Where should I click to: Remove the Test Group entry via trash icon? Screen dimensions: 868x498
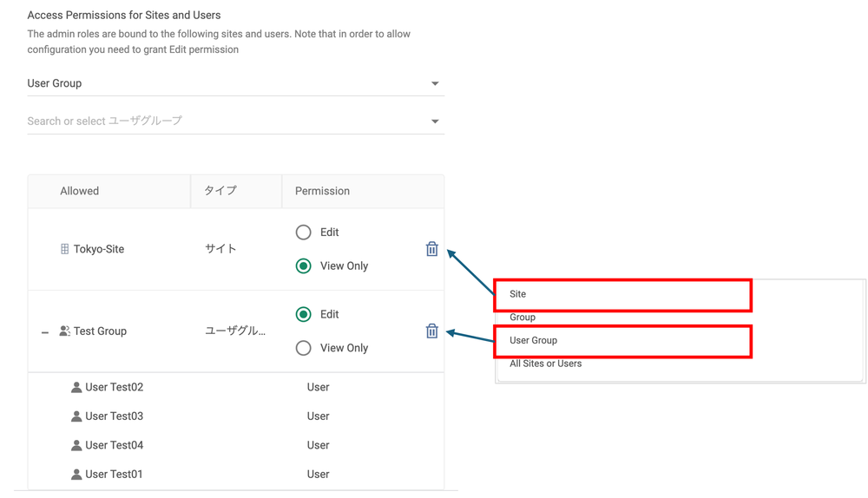(431, 331)
